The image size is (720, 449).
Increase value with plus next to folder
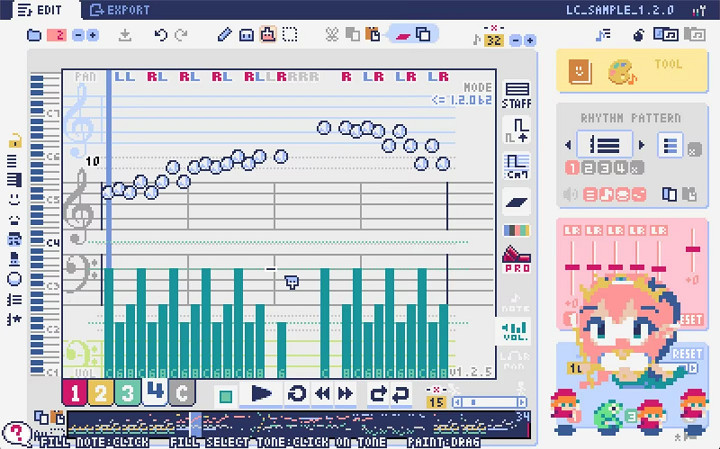click(93, 35)
